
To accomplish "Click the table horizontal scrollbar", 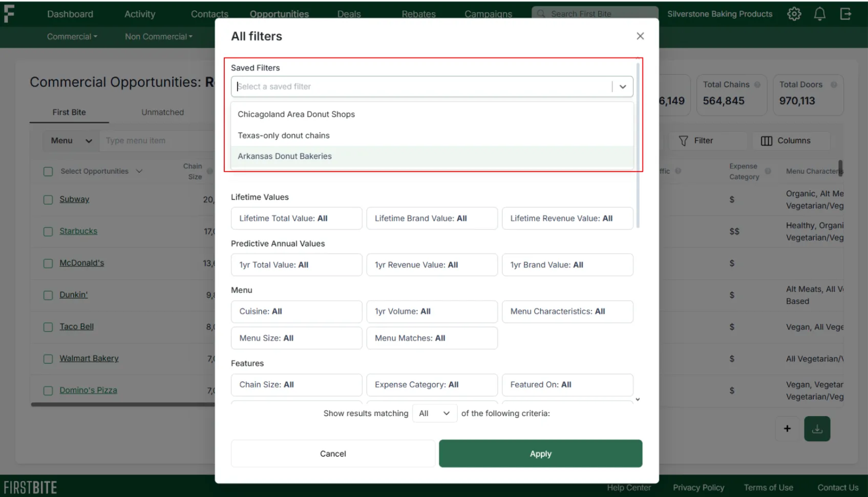I will click(x=123, y=404).
